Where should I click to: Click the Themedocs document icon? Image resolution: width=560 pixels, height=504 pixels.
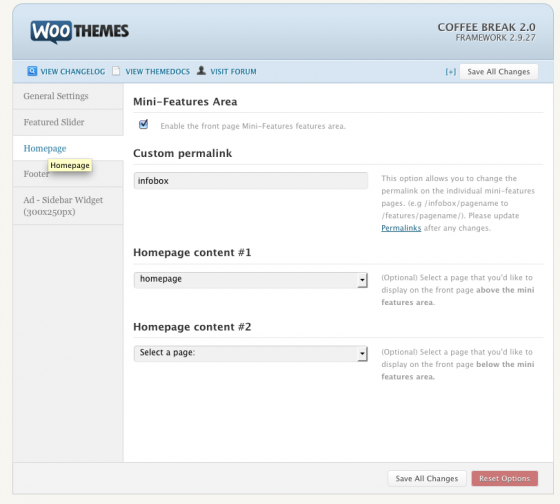pos(116,71)
